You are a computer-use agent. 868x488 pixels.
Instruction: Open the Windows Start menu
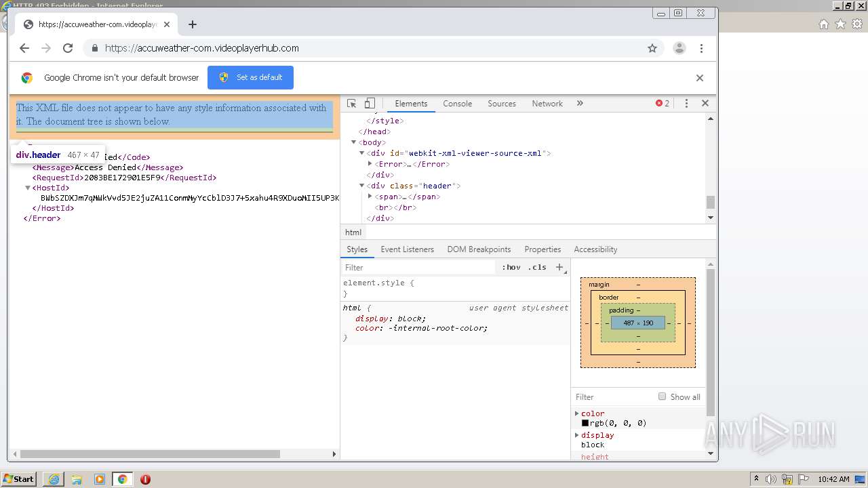pos(19,479)
